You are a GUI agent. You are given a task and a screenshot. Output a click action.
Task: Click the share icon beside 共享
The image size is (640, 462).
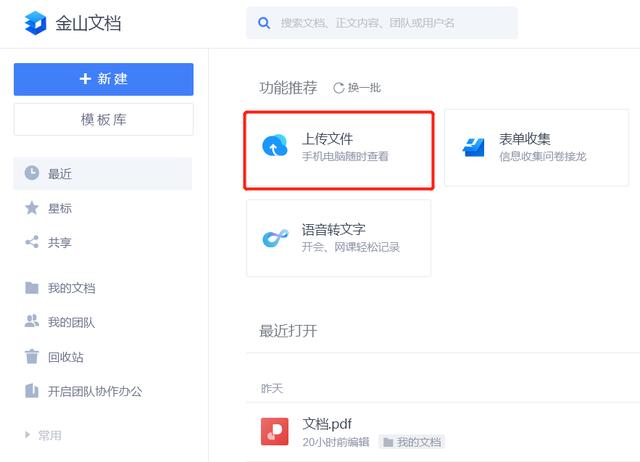(x=32, y=242)
